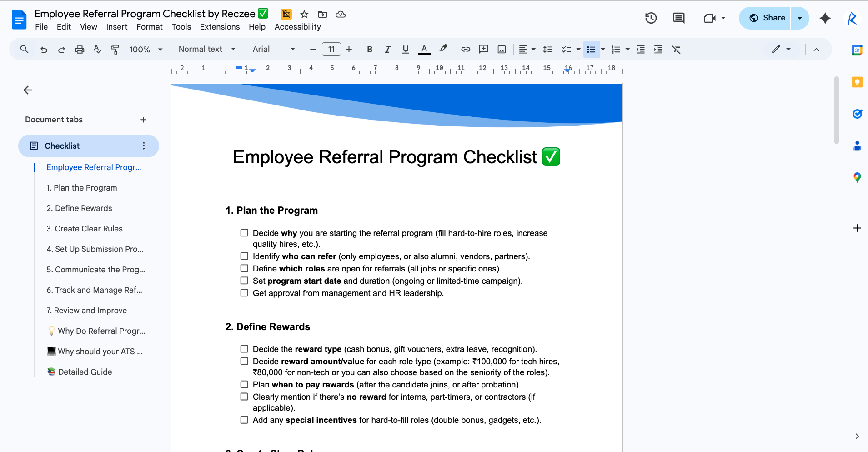Open the Extensions menu
868x452 pixels.
coord(220,27)
